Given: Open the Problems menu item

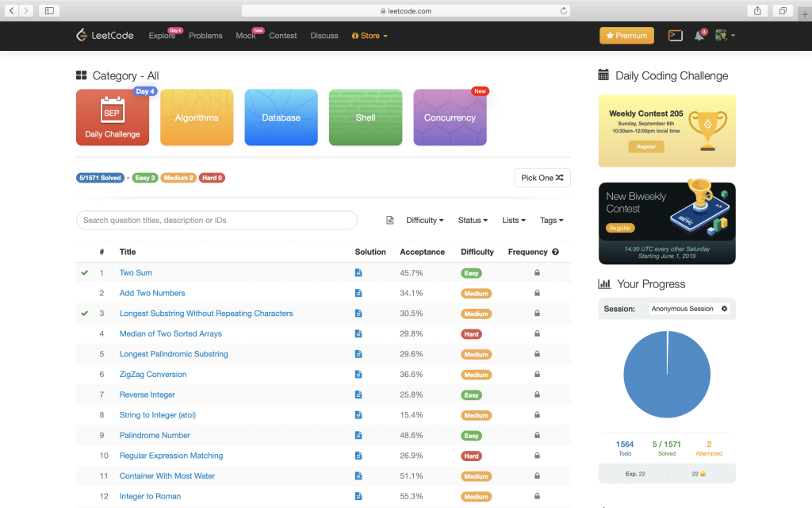Looking at the screenshot, I should click(205, 36).
